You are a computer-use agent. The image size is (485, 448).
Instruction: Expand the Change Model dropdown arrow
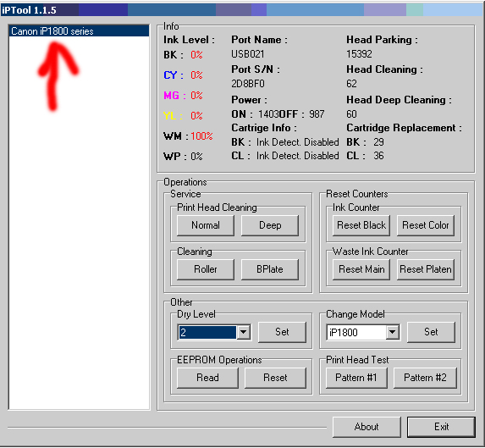pos(393,332)
